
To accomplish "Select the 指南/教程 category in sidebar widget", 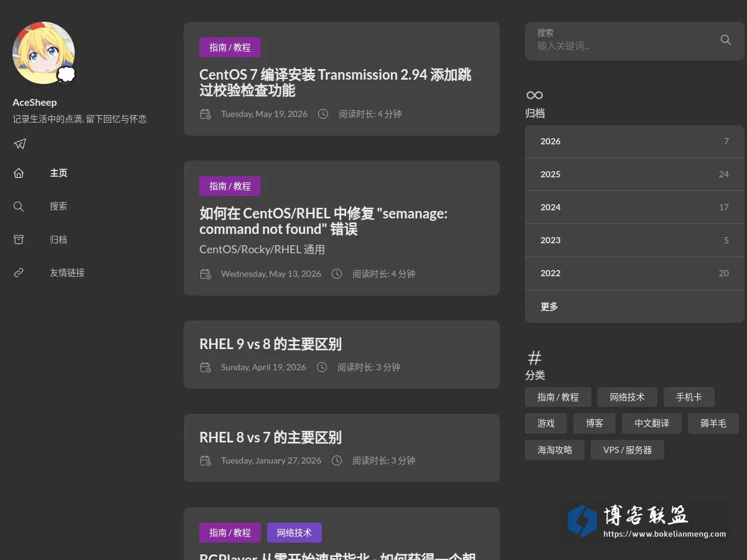I will click(558, 397).
